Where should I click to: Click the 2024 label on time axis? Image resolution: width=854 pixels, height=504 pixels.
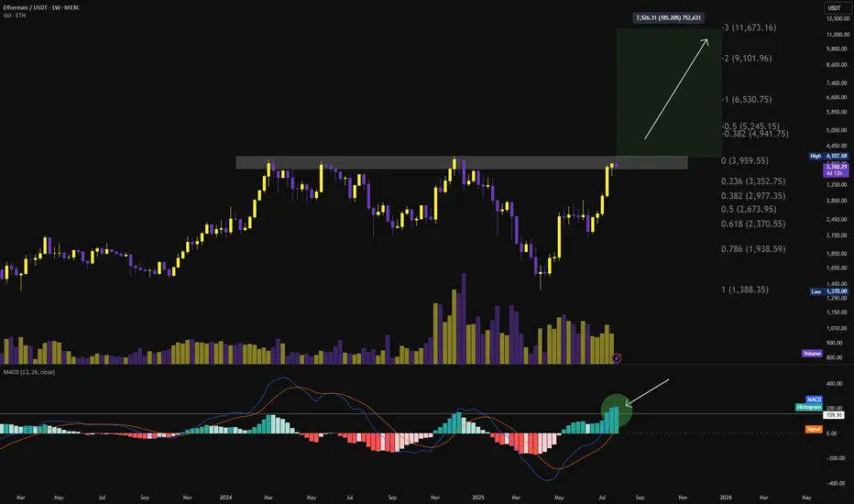225,498
